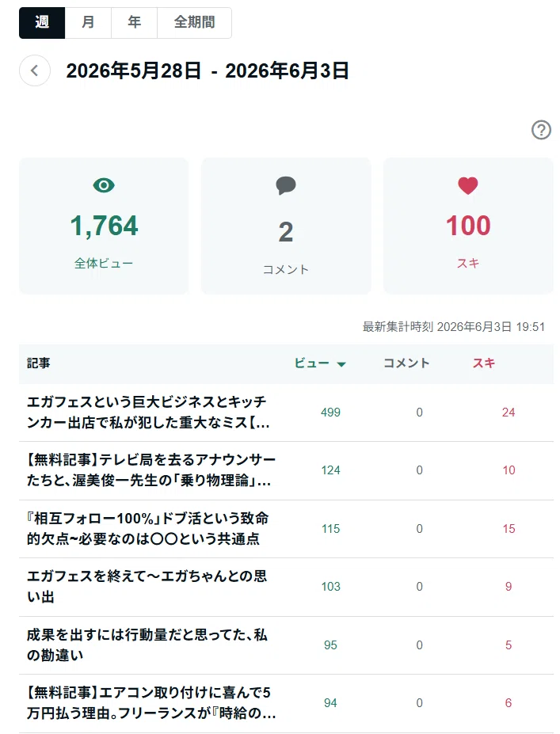Sort by コメント column header
This screenshot has height=734, width=560.
click(x=406, y=363)
